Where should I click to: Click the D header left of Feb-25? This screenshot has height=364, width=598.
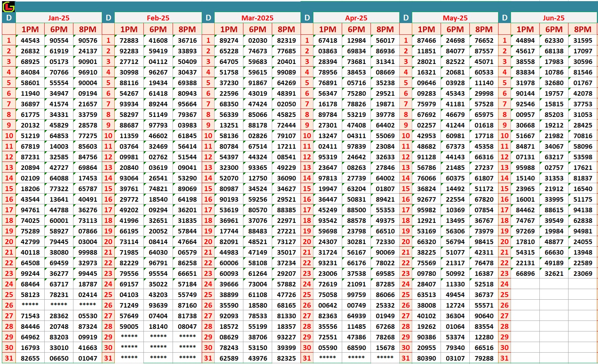[108, 18]
